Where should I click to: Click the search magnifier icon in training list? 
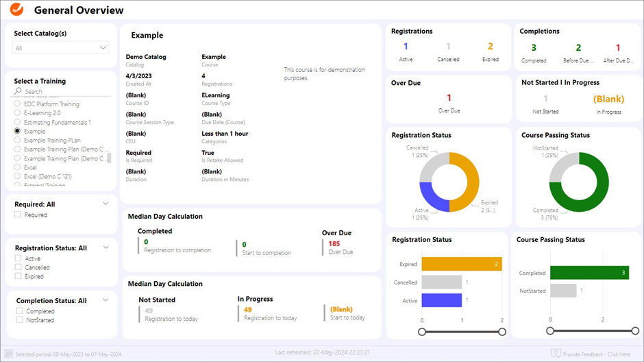tap(18, 91)
